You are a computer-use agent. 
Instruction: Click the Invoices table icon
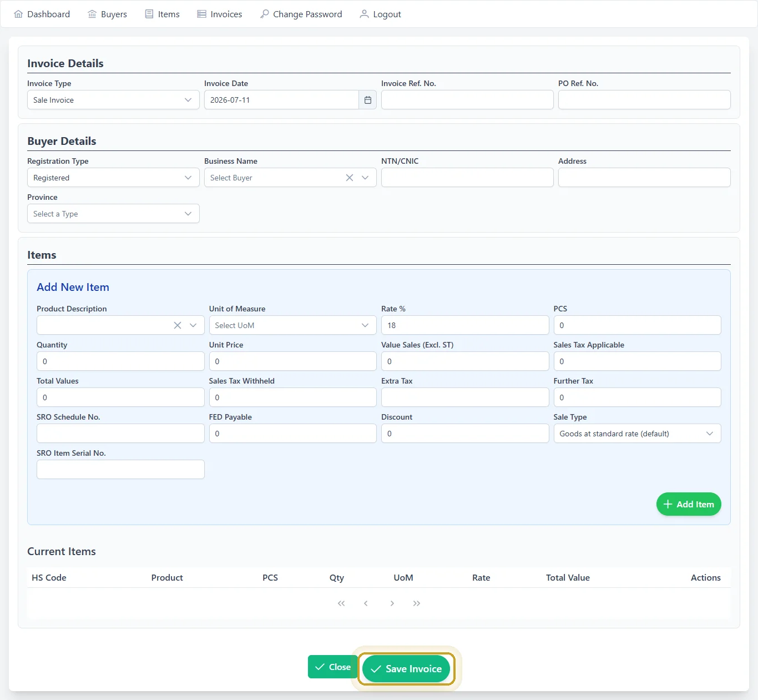(x=201, y=14)
